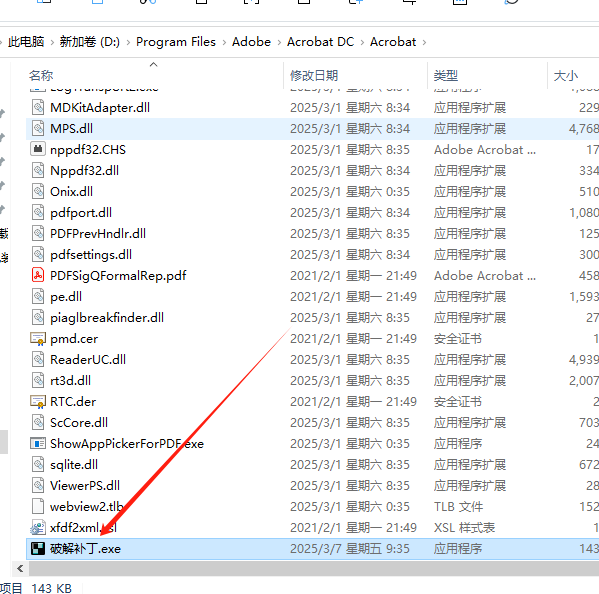Click the PDFSigQFormalRep.pdf file icon

click(x=38, y=275)
